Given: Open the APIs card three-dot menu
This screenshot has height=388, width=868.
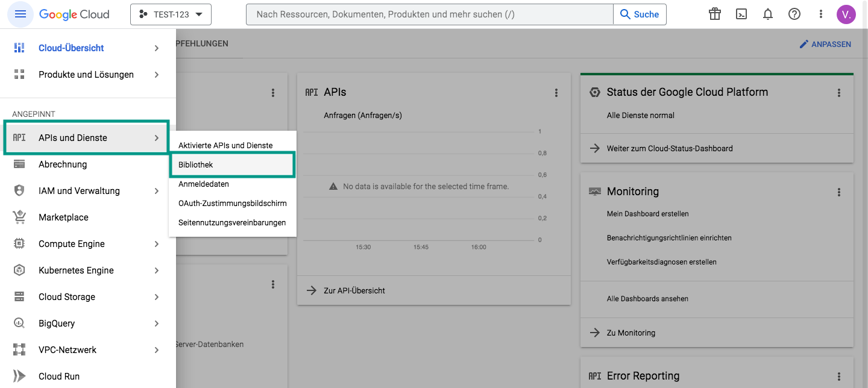Looking at the screenshot, I should (556, 93).
